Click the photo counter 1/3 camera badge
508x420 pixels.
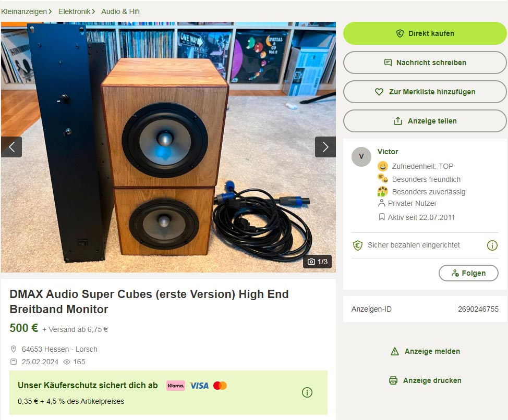pyautogui.click(x=318, y=262)
